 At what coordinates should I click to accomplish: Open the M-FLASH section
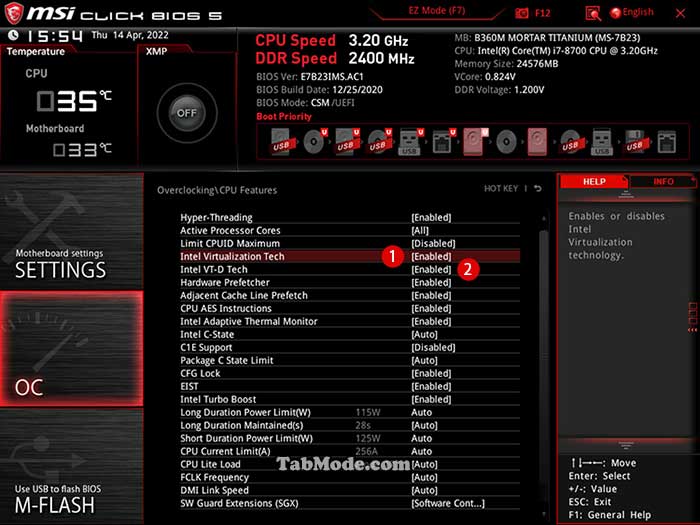(x=71, y=467)
